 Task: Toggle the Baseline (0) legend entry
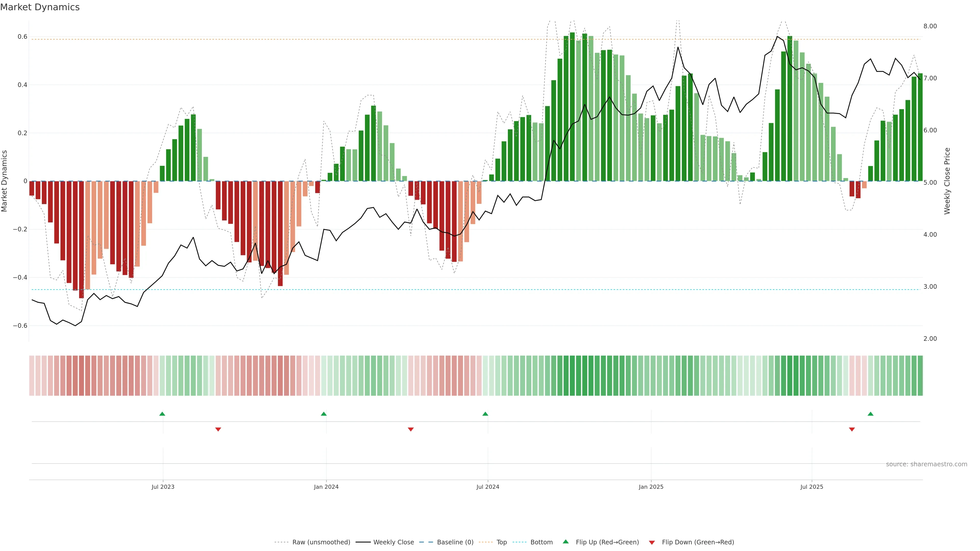455,542
